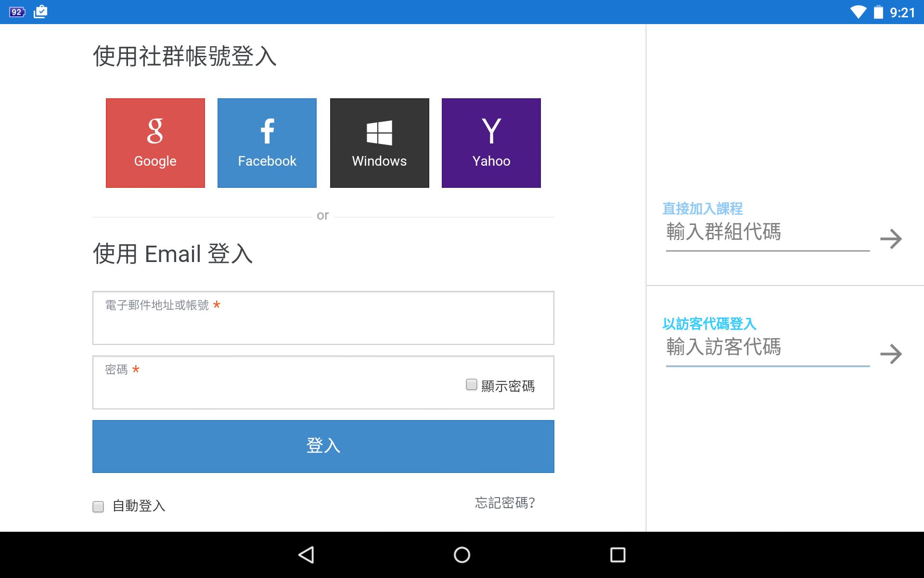Click the blue 登入 login button
This screenshot has width=924, height=578.
[x=323, y=446]
